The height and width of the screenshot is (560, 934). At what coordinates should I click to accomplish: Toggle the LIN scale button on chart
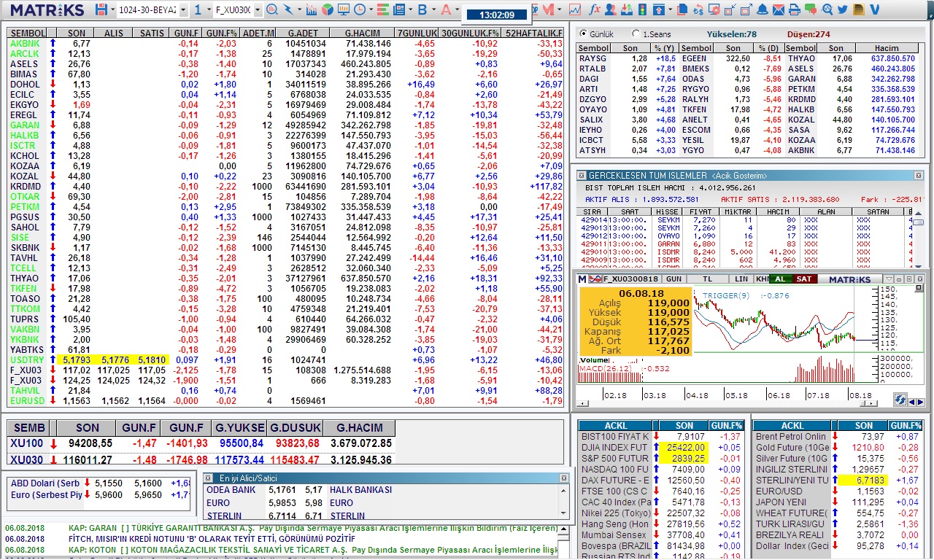point(741,279)
